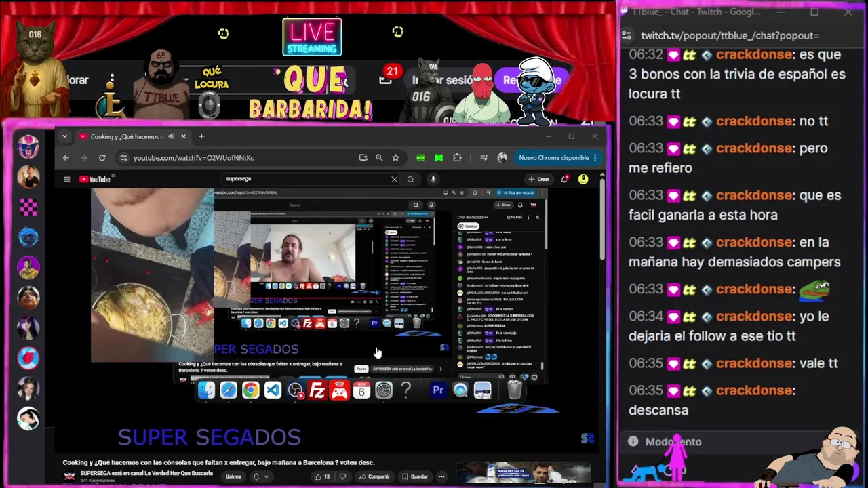This screenshot has height=488, width=868.
Task: Open the Chrome extensions puzzle menu
Action: click(457, 158)
